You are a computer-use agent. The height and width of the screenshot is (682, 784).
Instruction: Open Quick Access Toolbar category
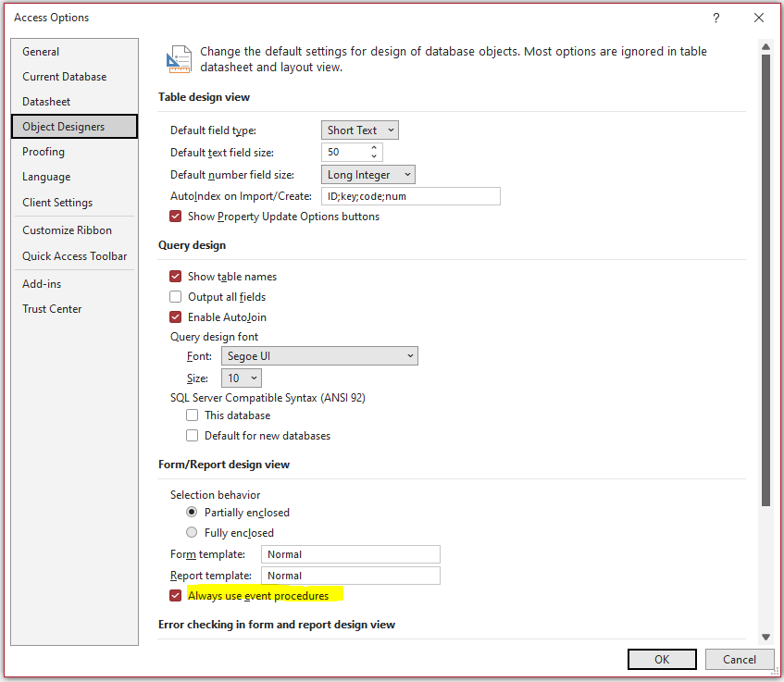(x=74, y=256)
